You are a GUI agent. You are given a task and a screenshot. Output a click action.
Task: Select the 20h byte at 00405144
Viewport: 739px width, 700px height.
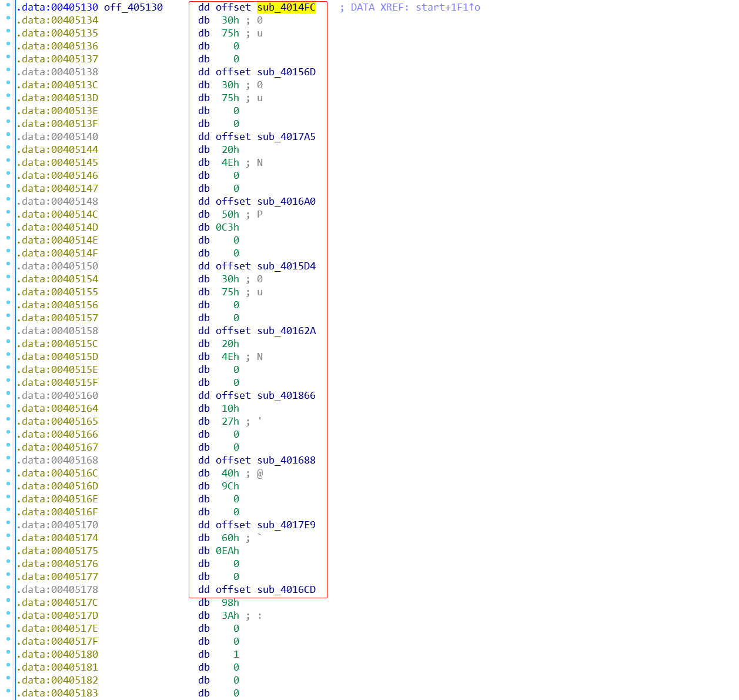pos(230,149)
